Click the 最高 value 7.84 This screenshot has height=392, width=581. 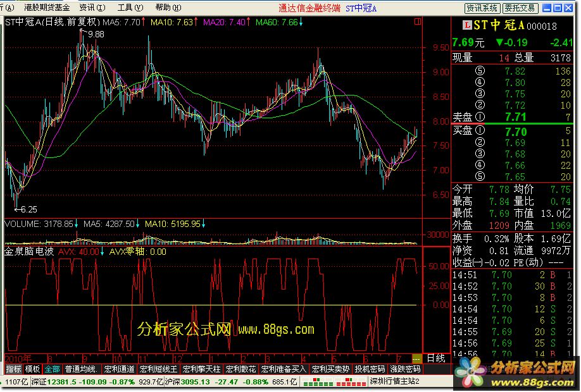499,201
